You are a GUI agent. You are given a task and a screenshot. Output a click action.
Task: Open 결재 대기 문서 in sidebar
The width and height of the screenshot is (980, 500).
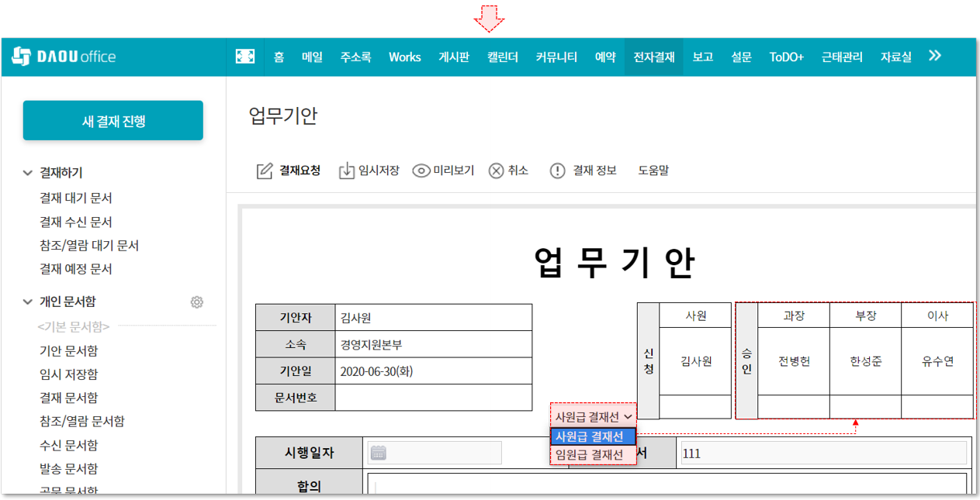[76, 198]
